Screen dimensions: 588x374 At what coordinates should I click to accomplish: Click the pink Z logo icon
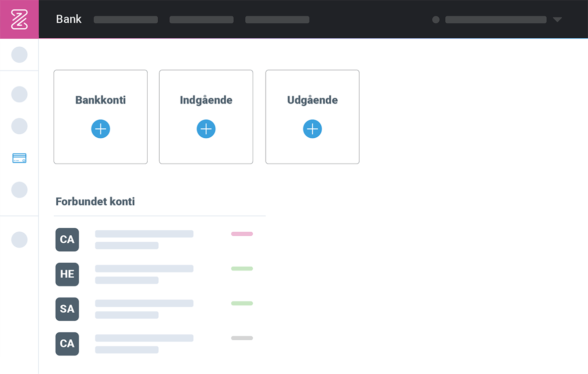pyautogui.click(x=19, y=19)
